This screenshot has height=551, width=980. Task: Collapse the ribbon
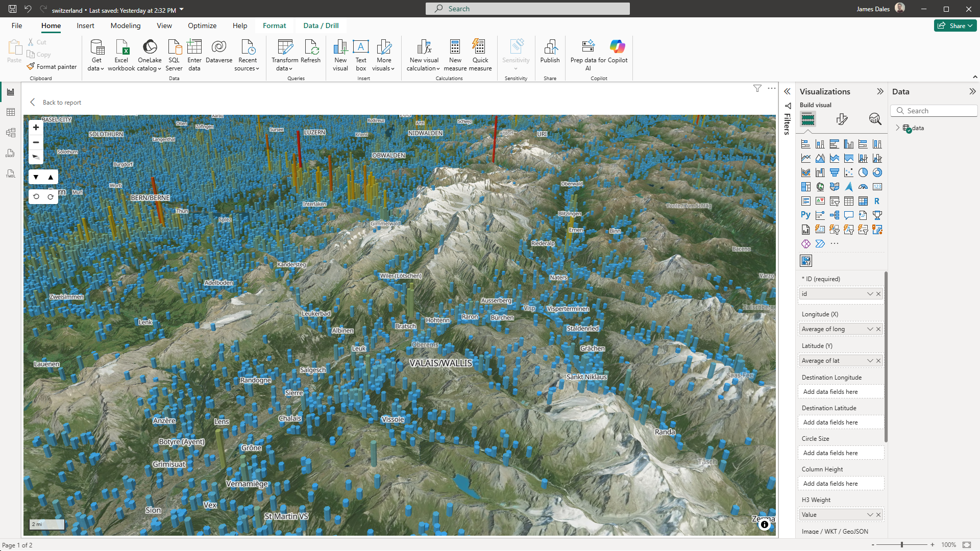click(975, 77)
